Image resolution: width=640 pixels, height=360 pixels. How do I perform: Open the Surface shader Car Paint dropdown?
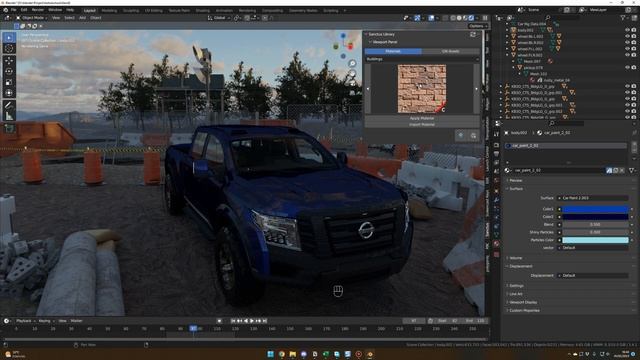tap(593, 198)
